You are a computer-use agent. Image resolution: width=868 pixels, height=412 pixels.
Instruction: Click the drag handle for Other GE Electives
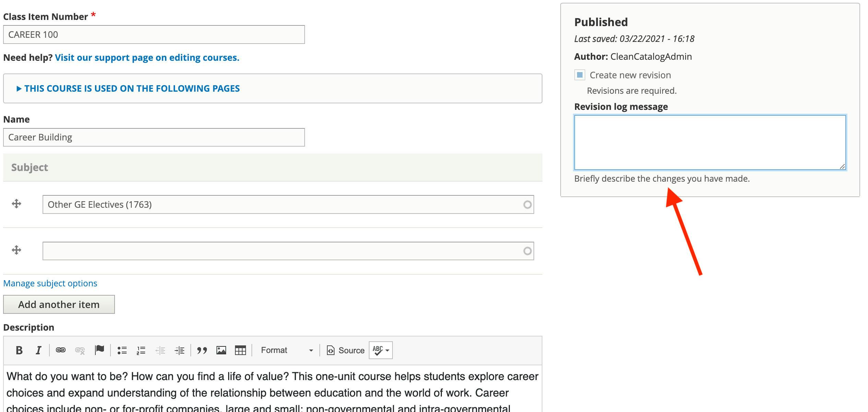(x=16, y=204)
